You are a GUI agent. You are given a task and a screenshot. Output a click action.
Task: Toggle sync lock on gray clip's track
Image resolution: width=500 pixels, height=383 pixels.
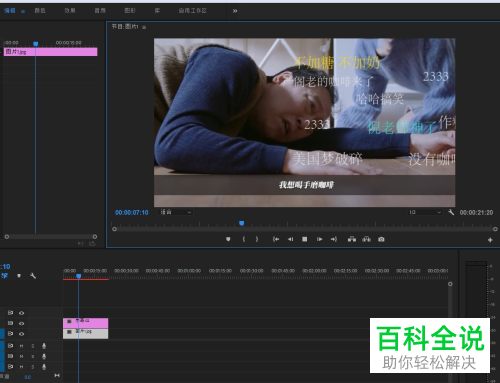click(10, 333)
